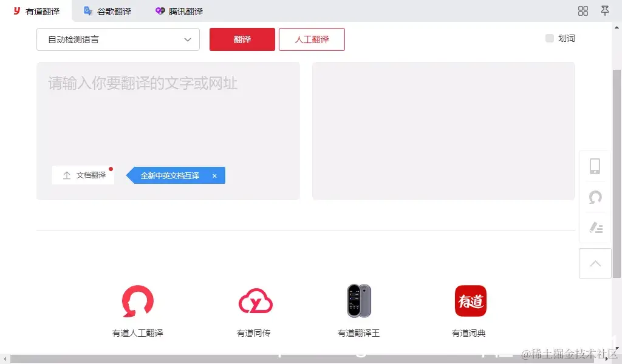Collapse the sidebar with the up arrow

[x=595, y=263]
